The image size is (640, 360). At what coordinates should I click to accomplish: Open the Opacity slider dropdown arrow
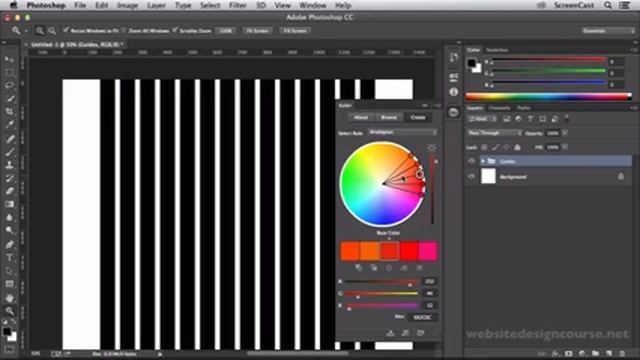click(564, 133)
